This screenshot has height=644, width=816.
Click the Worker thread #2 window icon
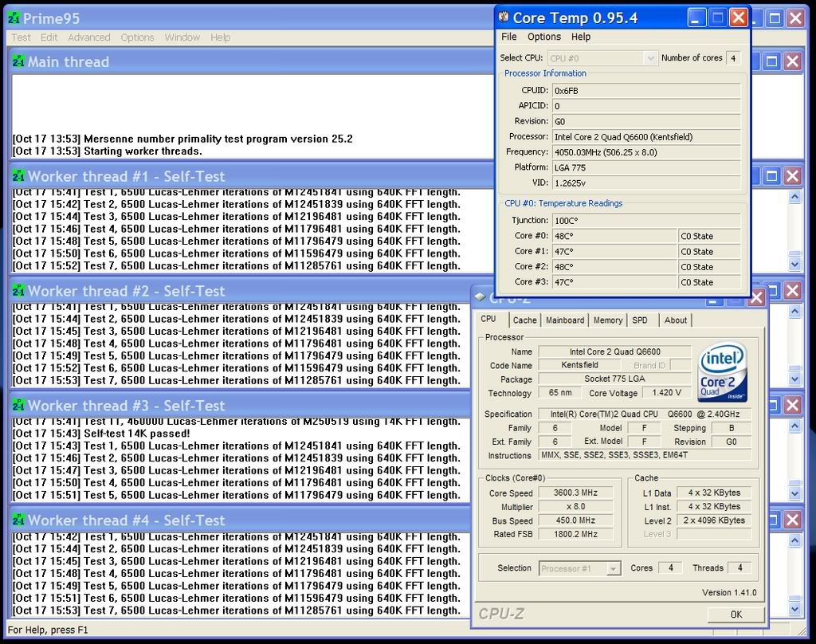(18, 291)
